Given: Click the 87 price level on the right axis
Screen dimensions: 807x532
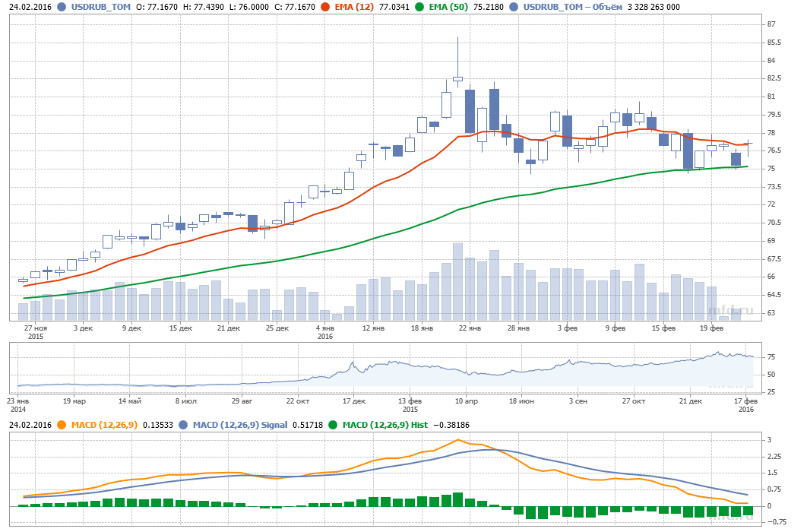Looking at the screenshot, I should [771, 24].
